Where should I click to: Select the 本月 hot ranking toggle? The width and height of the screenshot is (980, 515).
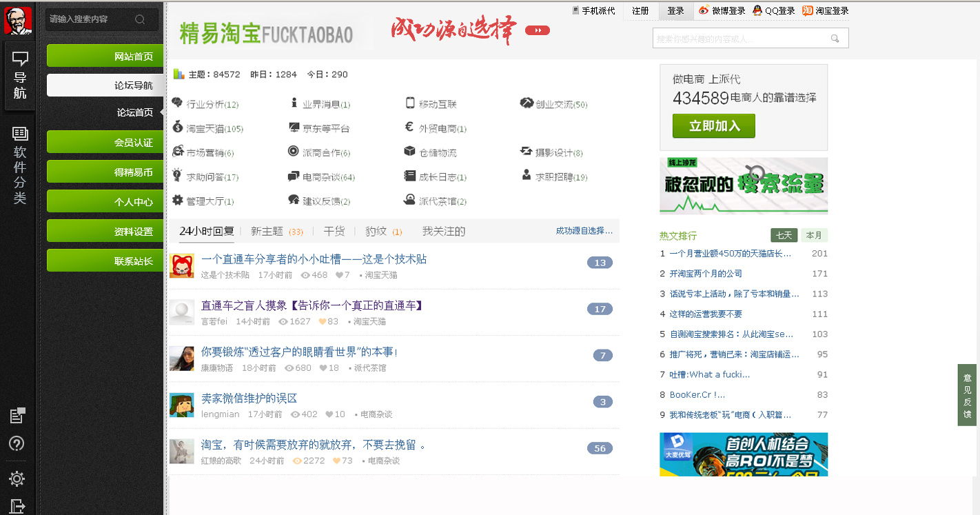pos(814,235)
